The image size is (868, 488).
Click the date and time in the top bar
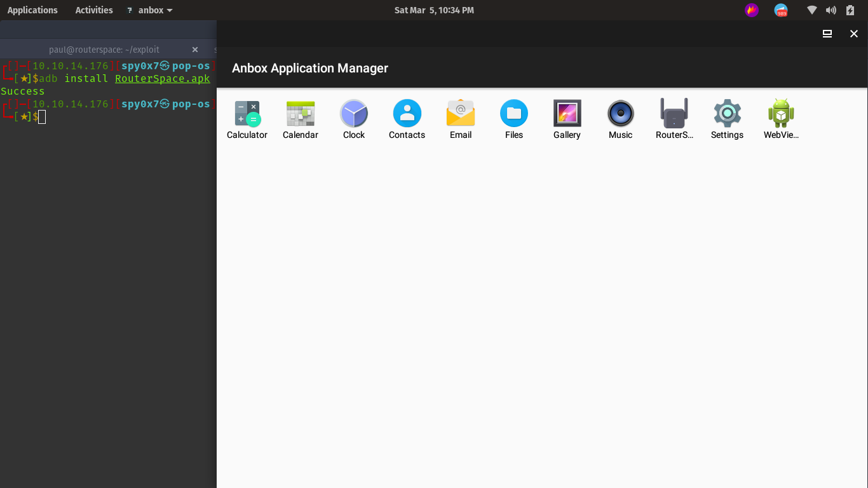434,10
